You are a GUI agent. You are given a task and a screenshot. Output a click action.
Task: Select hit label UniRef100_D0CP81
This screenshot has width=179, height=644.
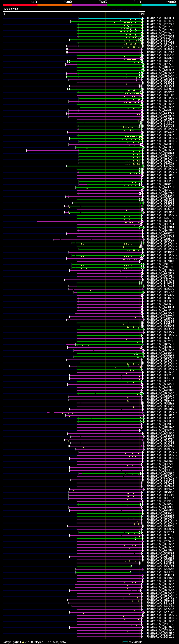coord(161,446)
